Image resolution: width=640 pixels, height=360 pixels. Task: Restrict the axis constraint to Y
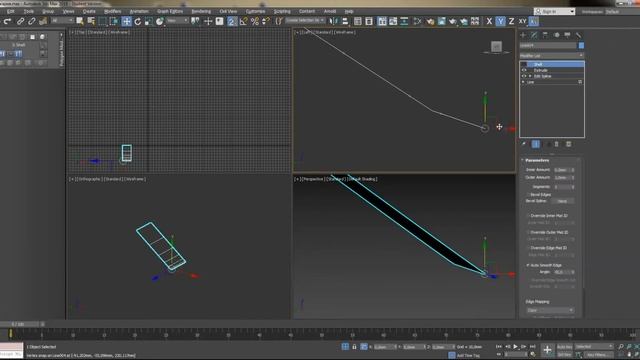[x=500, y=21]
